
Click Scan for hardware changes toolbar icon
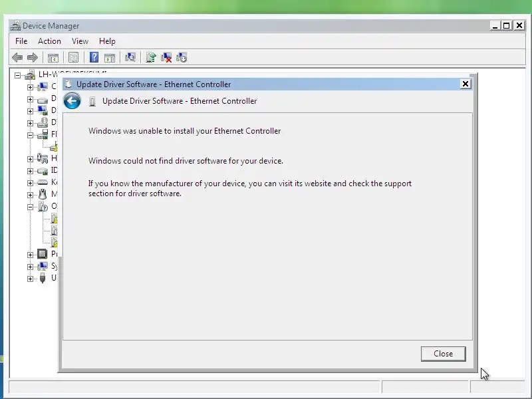click(x=130, y=57)
